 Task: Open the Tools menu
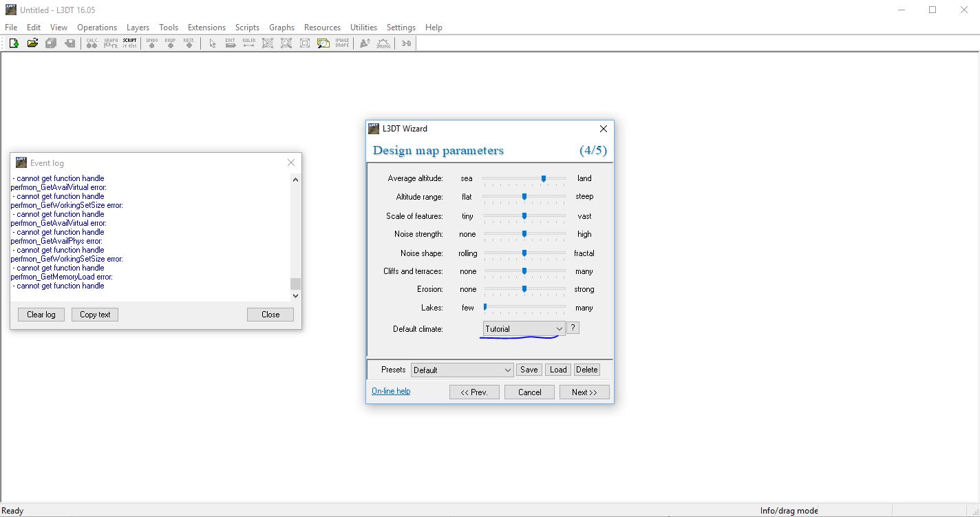click(x=169, y=28)
